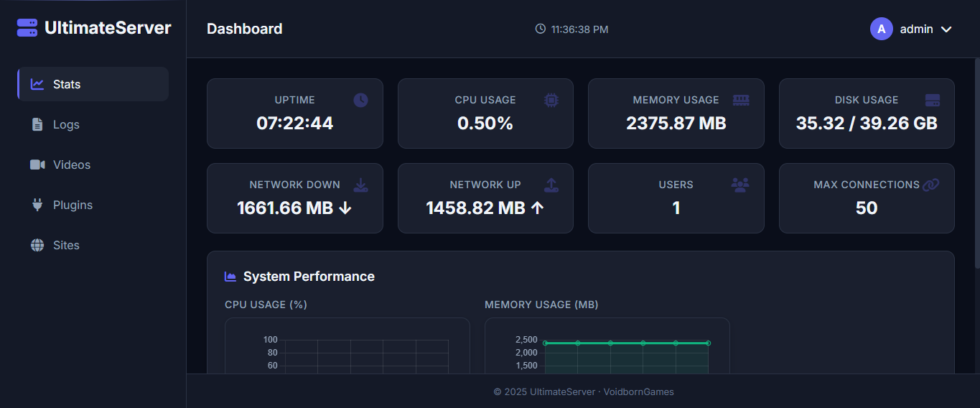Click the UltimateServer logo icon
Image resolution: width=980 pixels, height=408 pixels.
click(x=27, y=28)
